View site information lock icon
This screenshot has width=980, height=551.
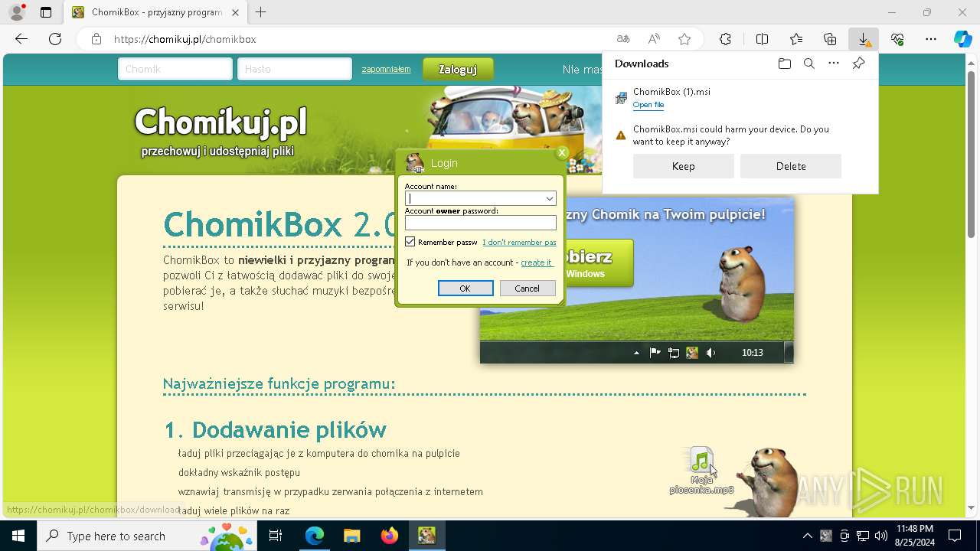coord(96,39)
